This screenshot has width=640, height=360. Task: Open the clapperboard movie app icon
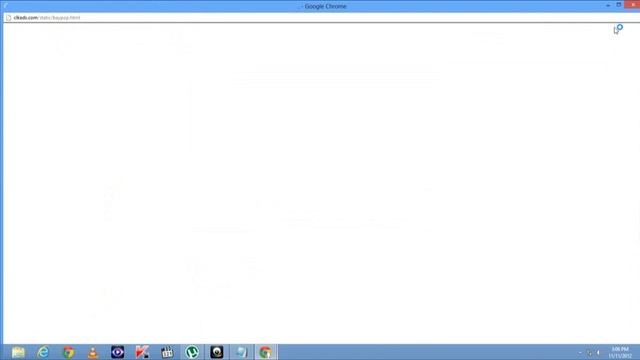pyautogui.click(x=167, y=352)
